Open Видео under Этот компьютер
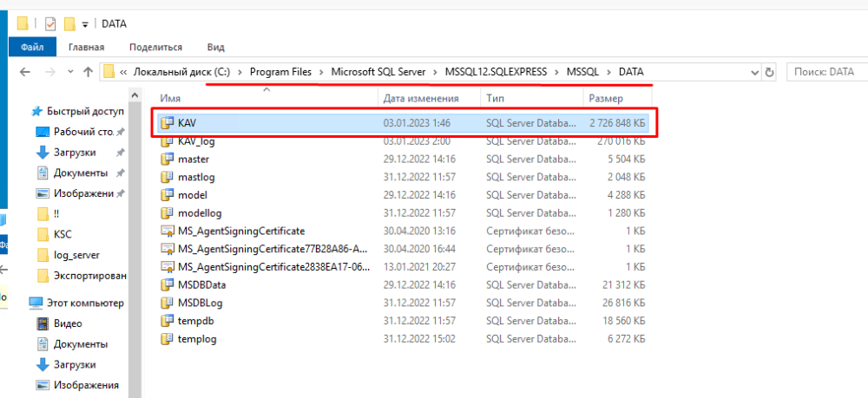This screenshot has height=398, width=868. coord(68,323)
